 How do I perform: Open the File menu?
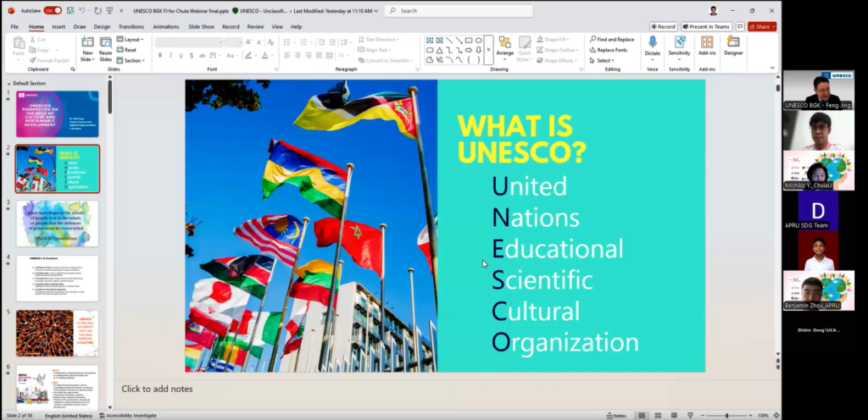(14, 26)
